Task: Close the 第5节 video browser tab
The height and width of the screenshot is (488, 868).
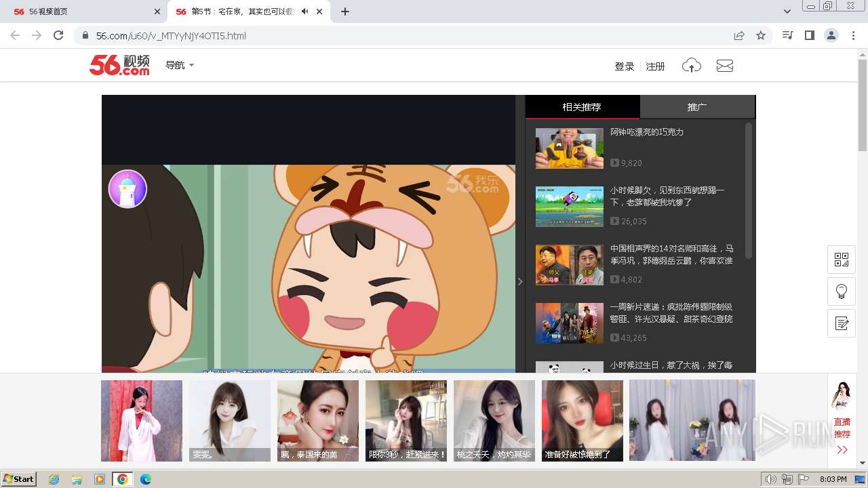Action: click(319, 12)
